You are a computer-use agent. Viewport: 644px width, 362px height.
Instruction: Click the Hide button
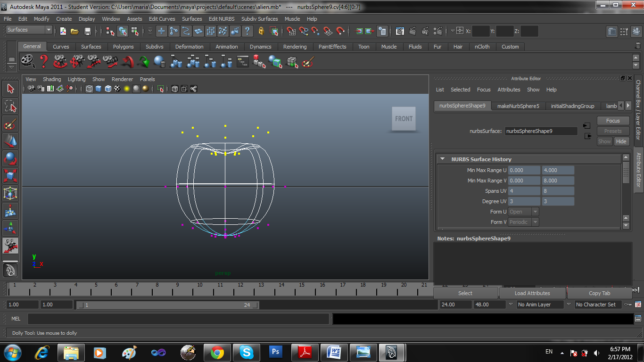(621, 141)
